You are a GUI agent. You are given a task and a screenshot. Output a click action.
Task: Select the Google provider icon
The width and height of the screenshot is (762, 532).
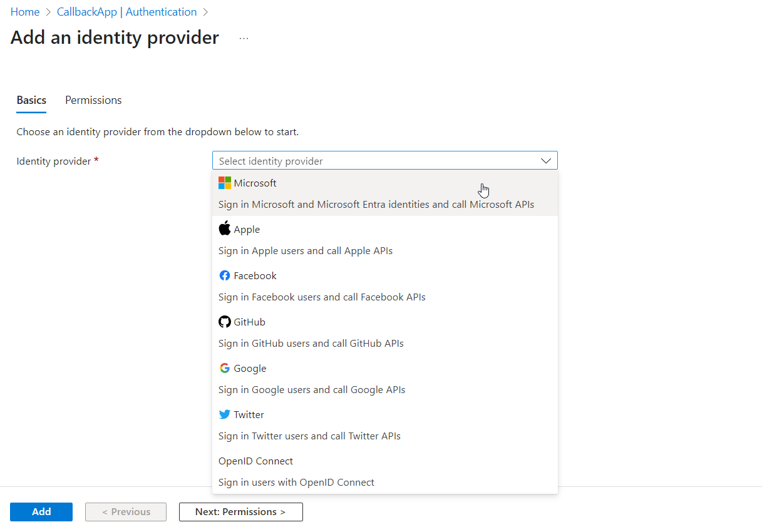click(x=224, y=368)
